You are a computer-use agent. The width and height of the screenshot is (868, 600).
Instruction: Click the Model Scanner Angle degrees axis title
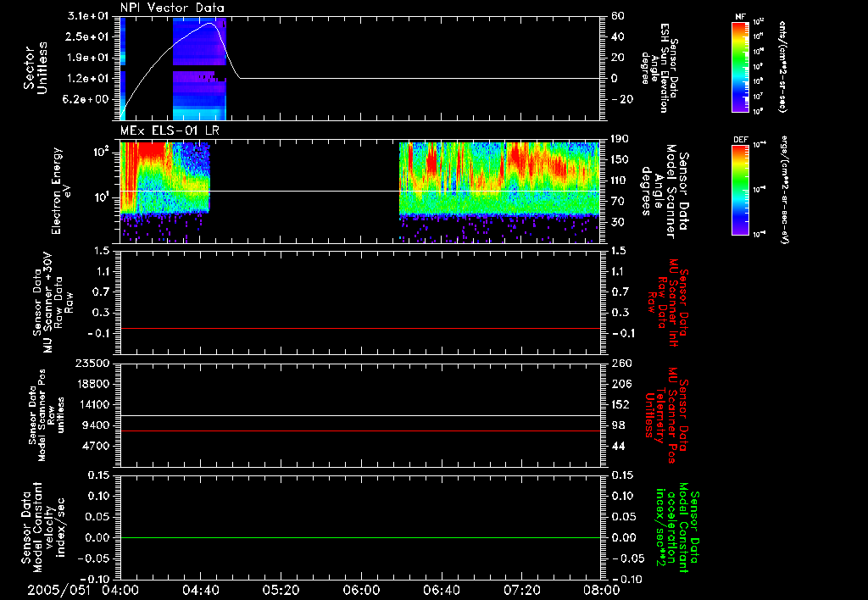(x=665, y=191)
